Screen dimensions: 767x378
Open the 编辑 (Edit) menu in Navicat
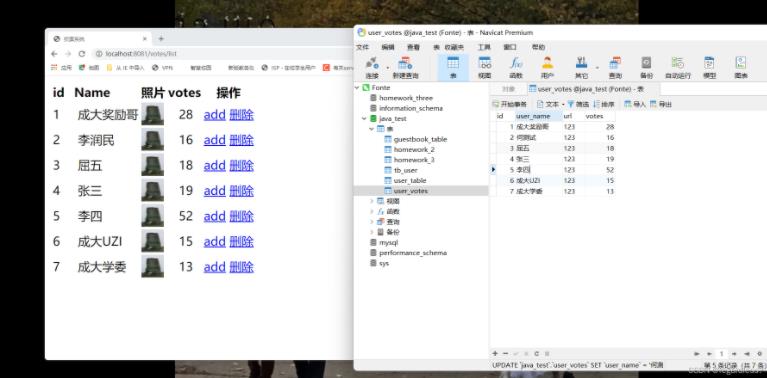pos(388,47)
